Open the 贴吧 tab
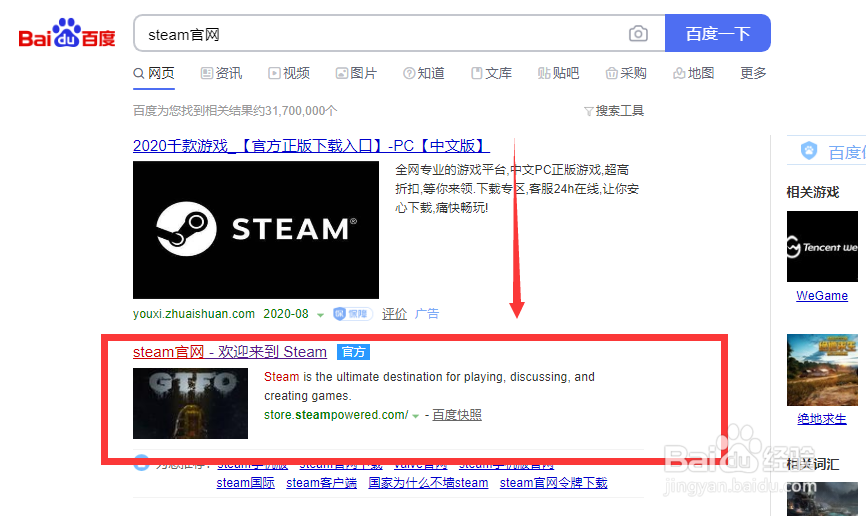The height and width of the screenshot is (516, 866). pos(558,73)
